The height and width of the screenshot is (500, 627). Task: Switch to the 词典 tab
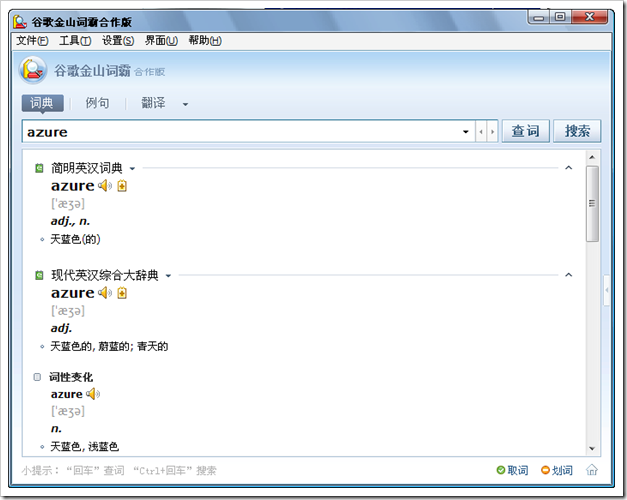[42, 103]
